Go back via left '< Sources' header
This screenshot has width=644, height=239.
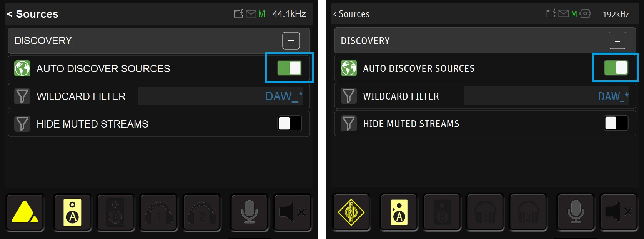click(33, 14)
